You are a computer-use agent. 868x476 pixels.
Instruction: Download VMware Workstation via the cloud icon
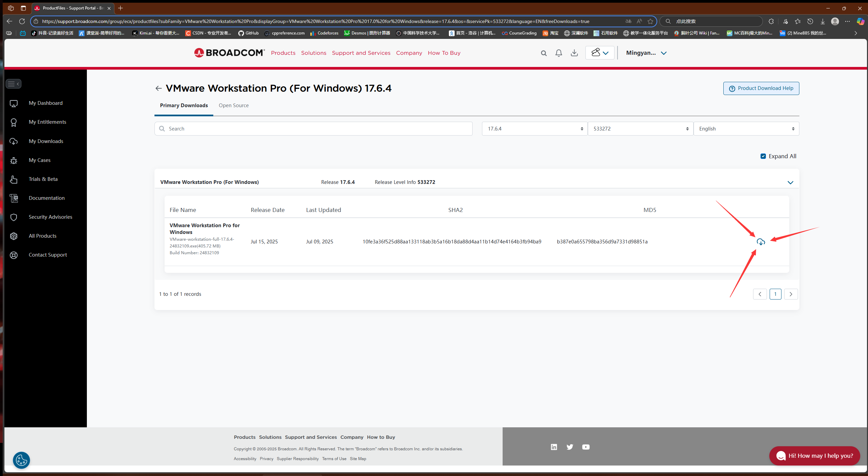pyautogui.click(x=761, y=242)
